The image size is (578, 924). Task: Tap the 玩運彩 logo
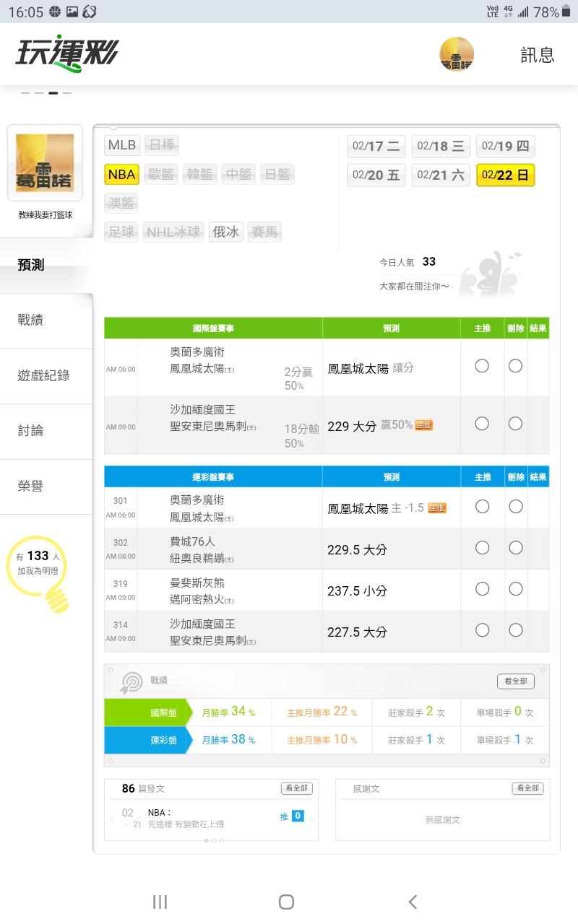pyautogui.click(x=67, y=53)
